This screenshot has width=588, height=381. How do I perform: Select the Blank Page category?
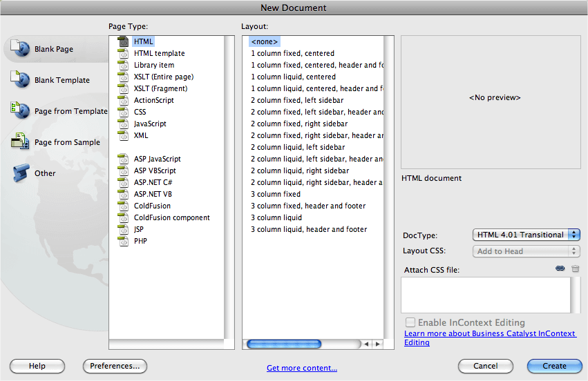coord(55,49)
